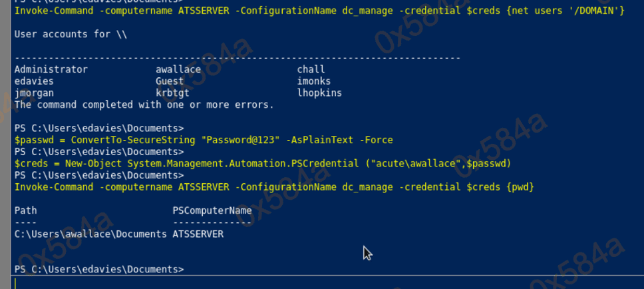Click the krbtgt account entry
This screenshot has height=289, width=644.
172,93
